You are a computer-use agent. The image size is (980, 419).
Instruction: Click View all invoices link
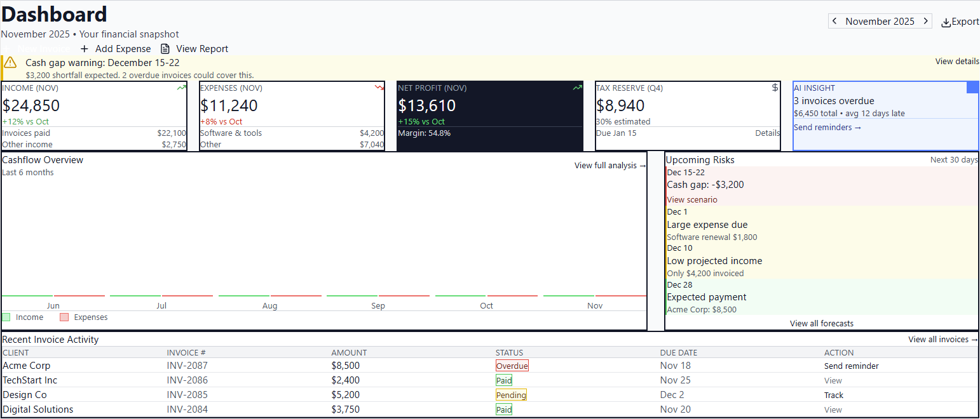pyautogui.click(x=942, y=339)
